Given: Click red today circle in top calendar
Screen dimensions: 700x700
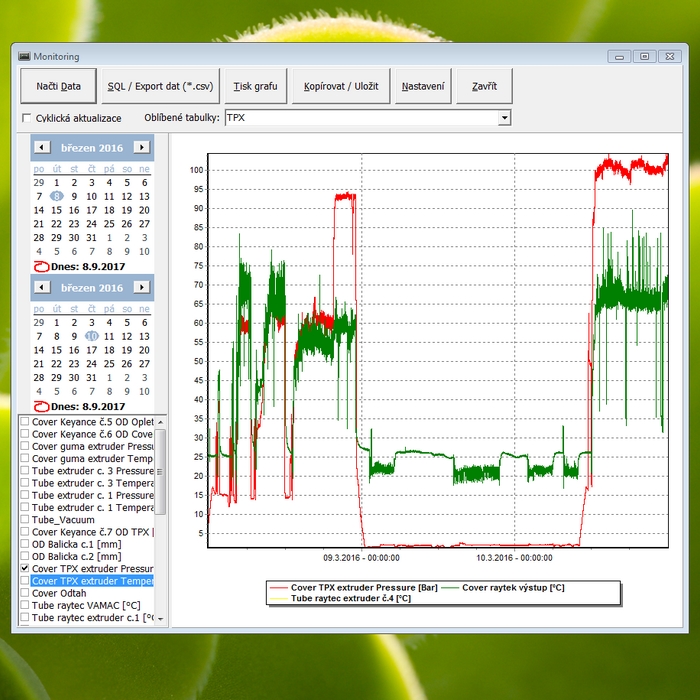Looking at the screenshot, I should (42, 267).
